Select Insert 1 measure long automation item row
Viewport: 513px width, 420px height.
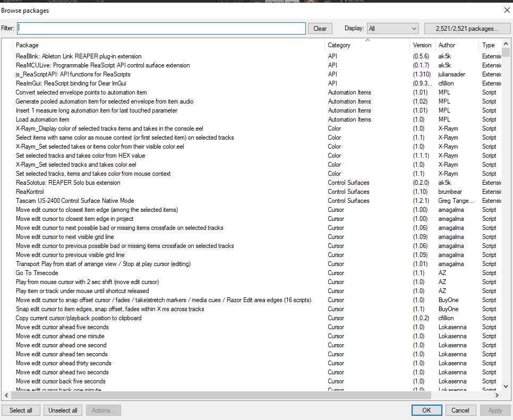(97, 110)
